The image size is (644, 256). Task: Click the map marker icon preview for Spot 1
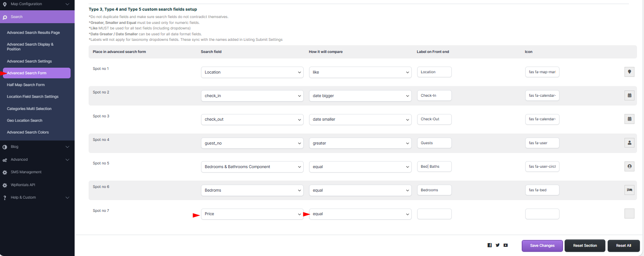pyautogui.click(x=629, y=72)
